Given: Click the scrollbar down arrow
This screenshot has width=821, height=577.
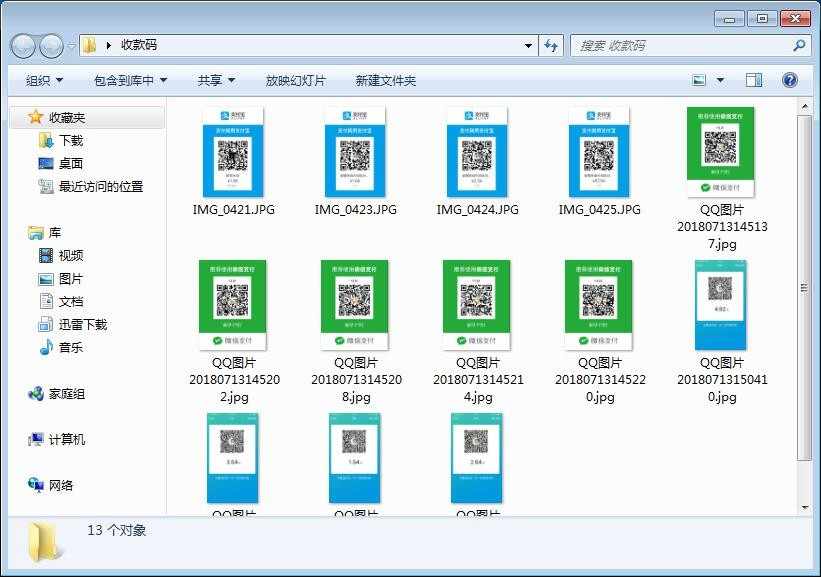Looking at the screenshot, I should click(805, 507).
